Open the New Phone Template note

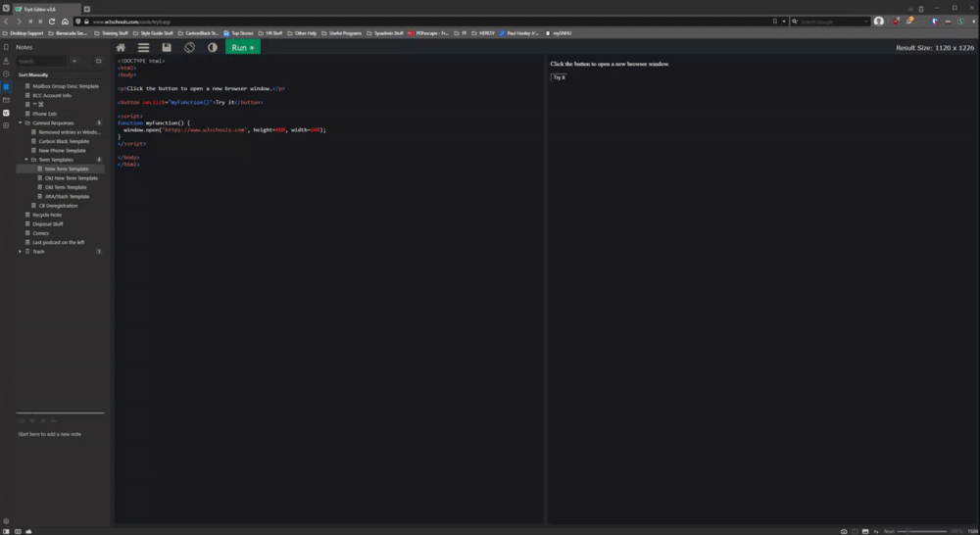coord(61,151)
